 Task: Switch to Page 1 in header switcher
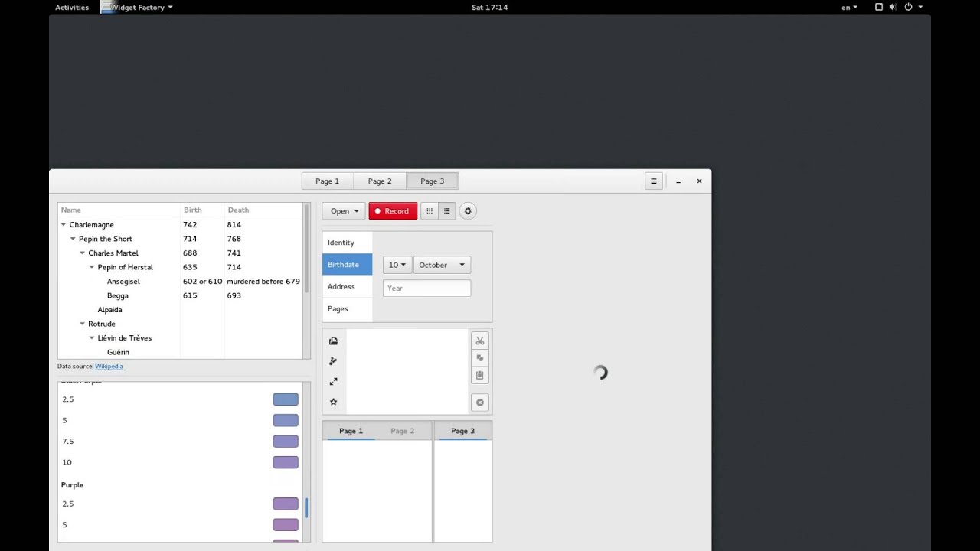pos(327,181)
